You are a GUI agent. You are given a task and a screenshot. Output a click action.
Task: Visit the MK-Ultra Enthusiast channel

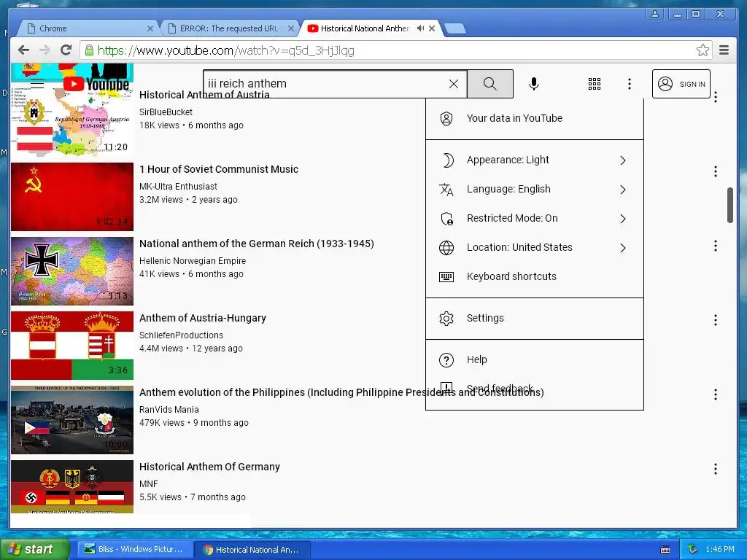178,186
